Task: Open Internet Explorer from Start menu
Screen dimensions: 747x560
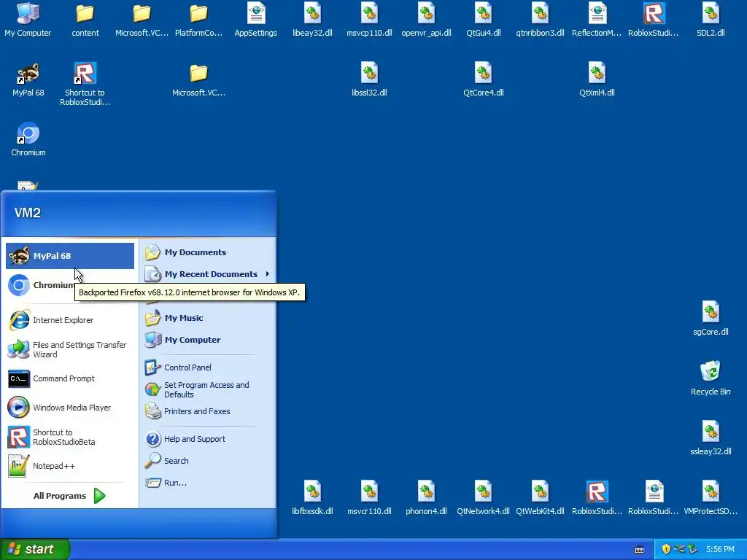Action: pos(70,320)
